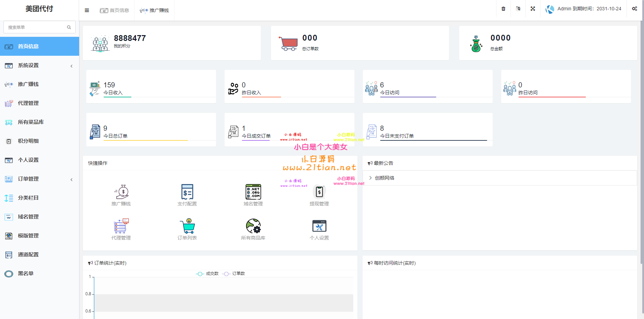Toggle fullscreen mode icon in header
The image size is (644, 319).
pyautogui.click(x=533, y=9)
